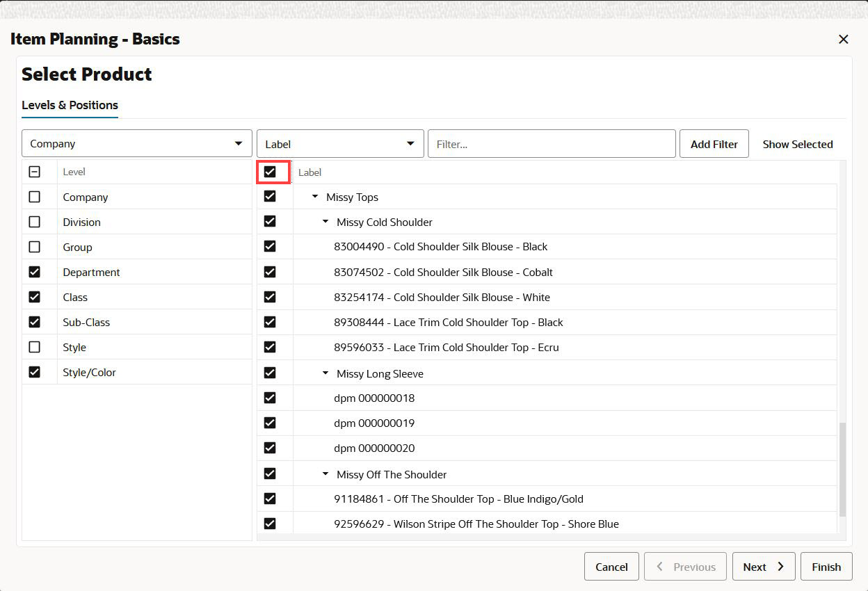Uncheck the Class level checkbox
The image size is (868, 591).
tap(34, 297)
